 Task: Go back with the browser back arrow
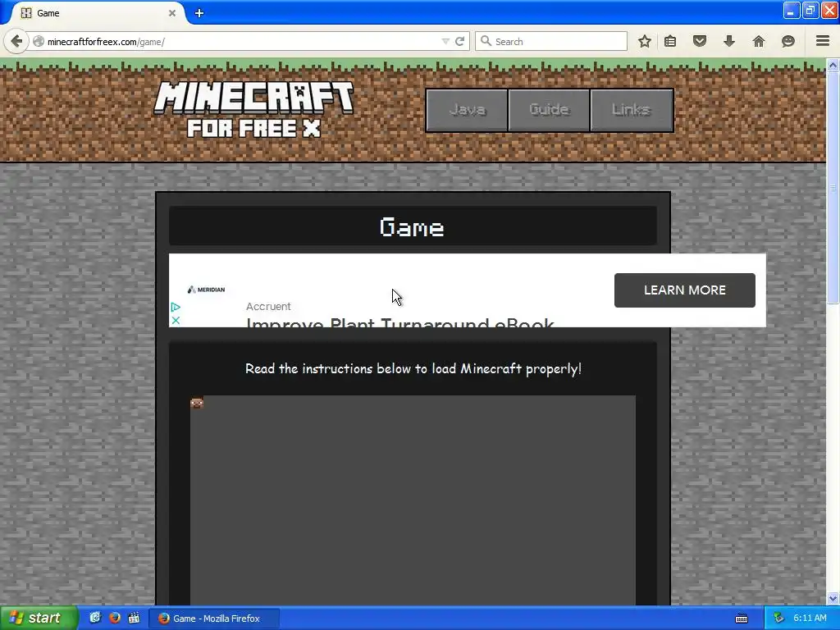tap(16, 41)
